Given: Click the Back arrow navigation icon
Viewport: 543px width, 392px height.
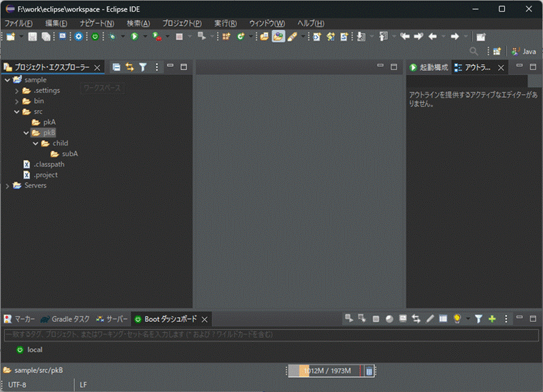Looking at the screenshot, I should [x=433, y=36].
